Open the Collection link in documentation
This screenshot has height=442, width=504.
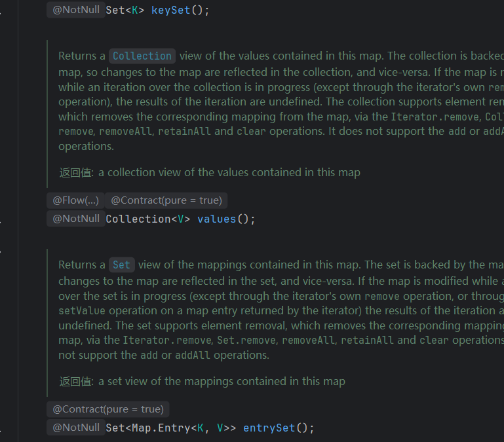(142, 56)
